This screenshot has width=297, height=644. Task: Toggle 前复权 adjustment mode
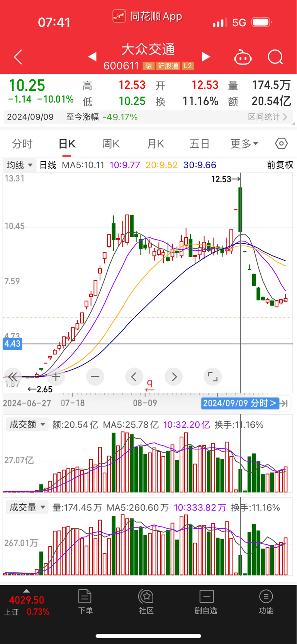click(280, 165)
